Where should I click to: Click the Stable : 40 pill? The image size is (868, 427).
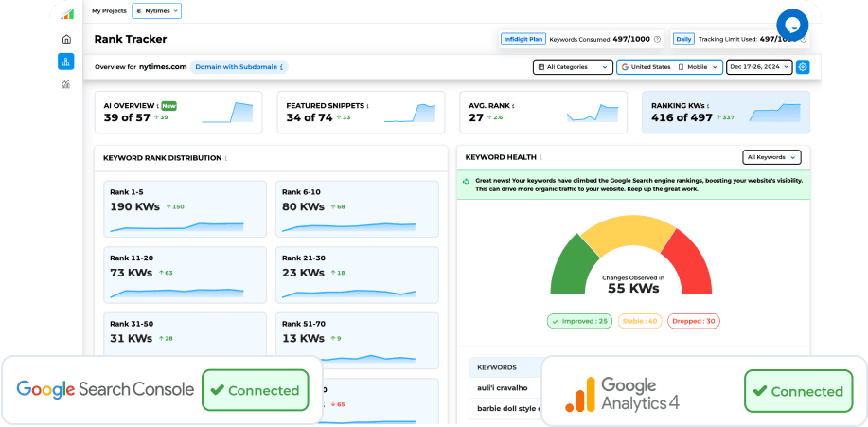tap(640, 321)
